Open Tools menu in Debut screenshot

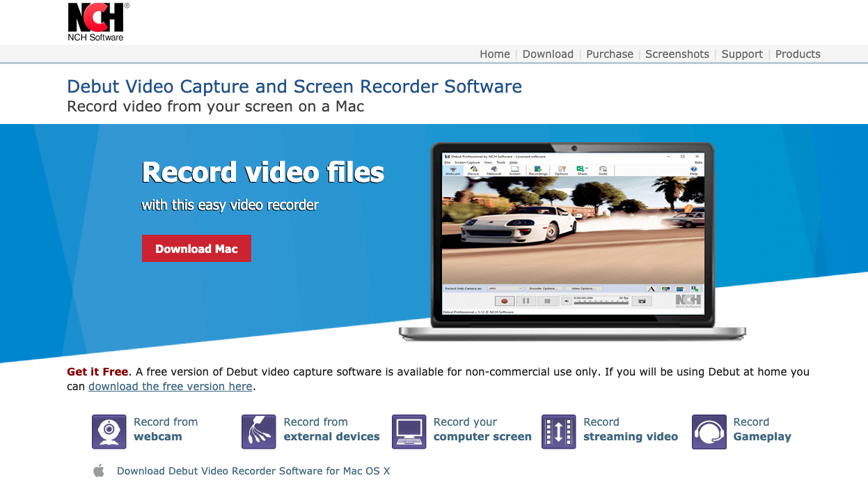(x=501, y=162)
